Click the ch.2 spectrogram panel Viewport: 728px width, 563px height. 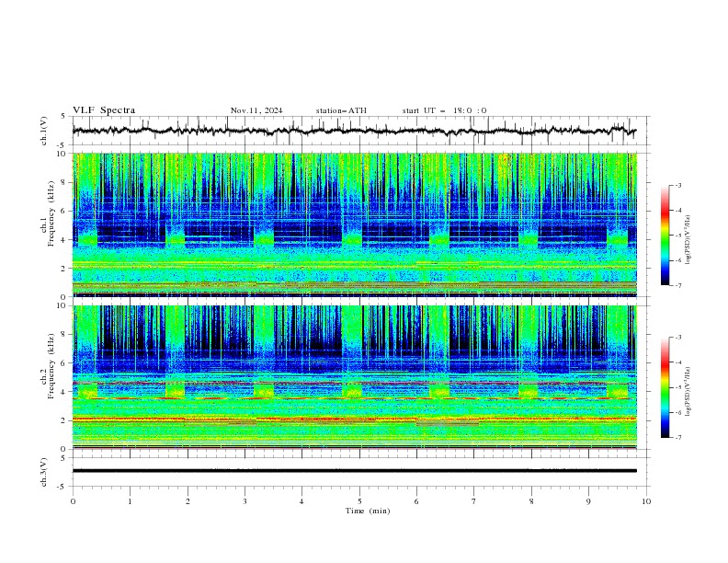355,377
